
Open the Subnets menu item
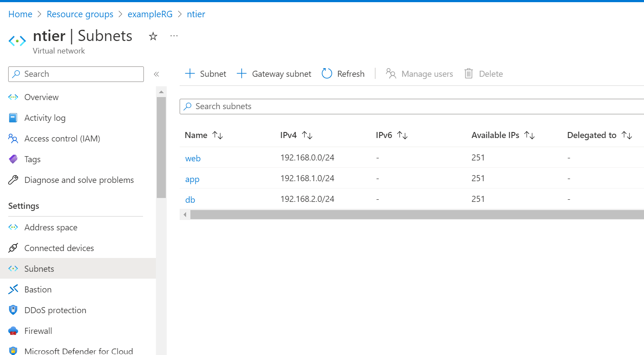pos(78,268)
